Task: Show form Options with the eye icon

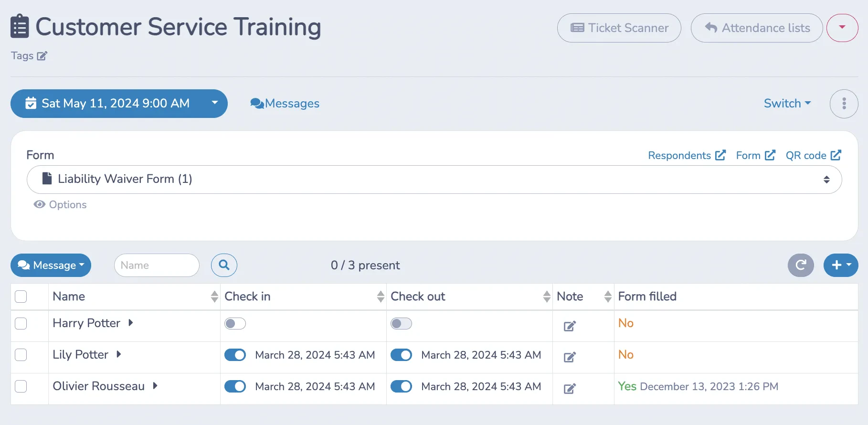Action: point(60,205)
